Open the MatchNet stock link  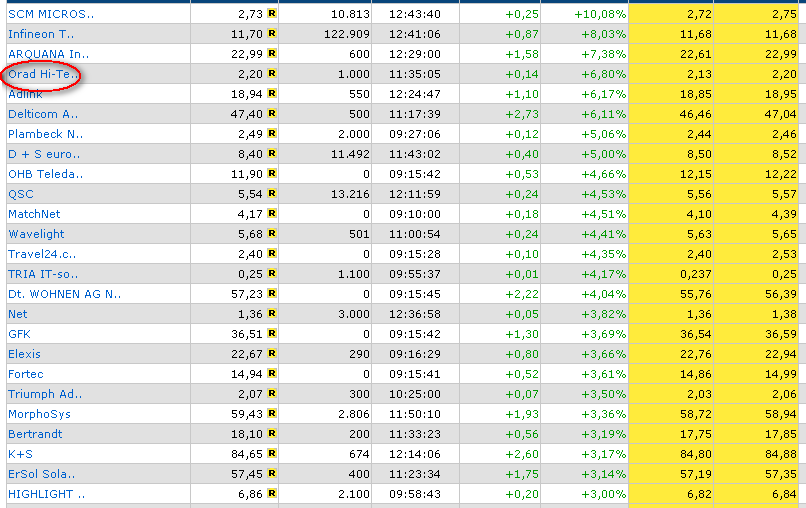[34, 214]
